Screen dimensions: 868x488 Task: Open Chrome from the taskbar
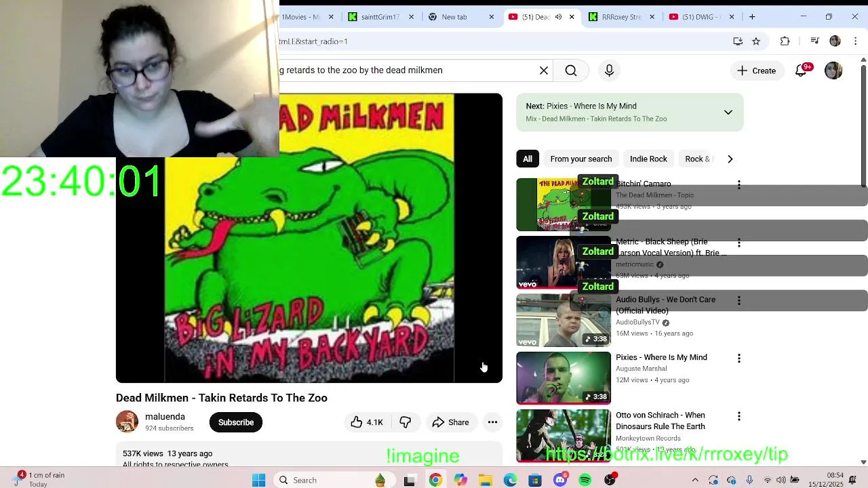[435, 480]
